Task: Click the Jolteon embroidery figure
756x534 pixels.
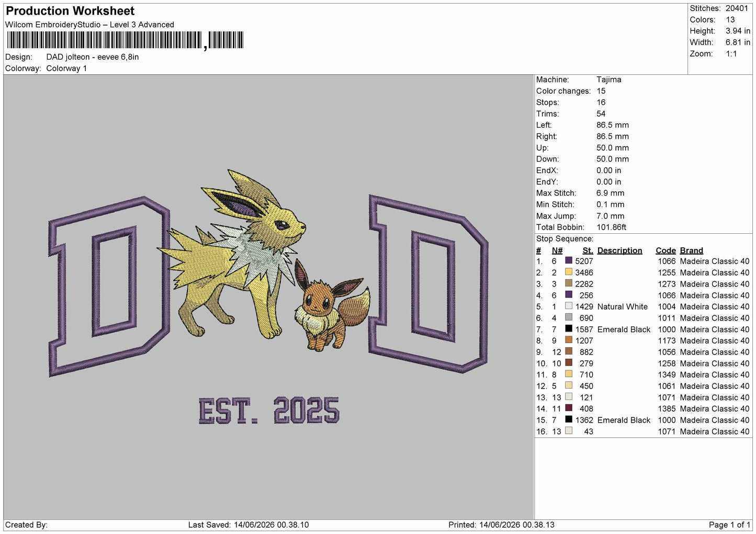Action: click(x=233, y=254)
